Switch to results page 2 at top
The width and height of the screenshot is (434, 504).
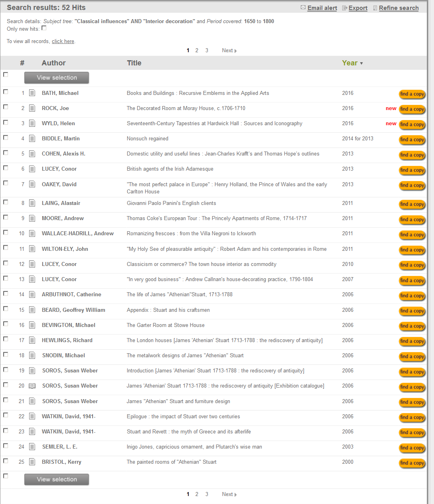click(197, 51)
